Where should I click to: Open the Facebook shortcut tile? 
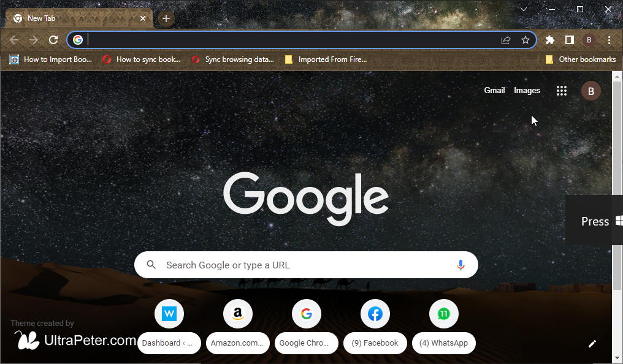375,327
